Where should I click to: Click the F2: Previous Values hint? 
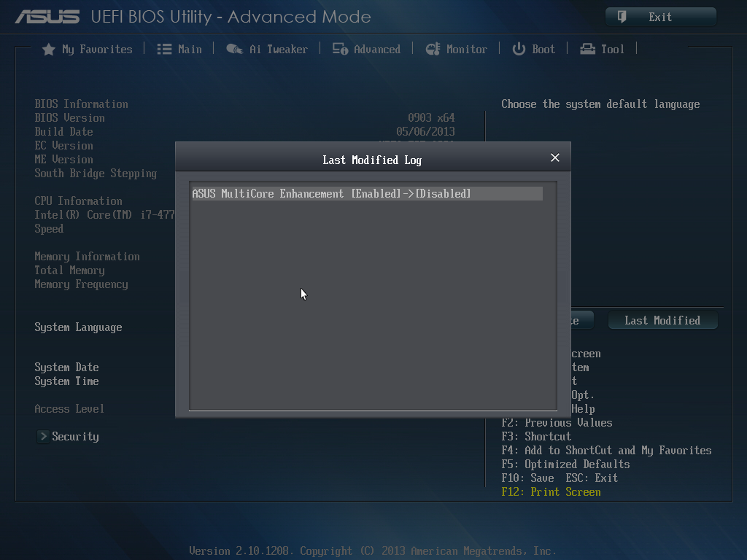tap(557, 423)
